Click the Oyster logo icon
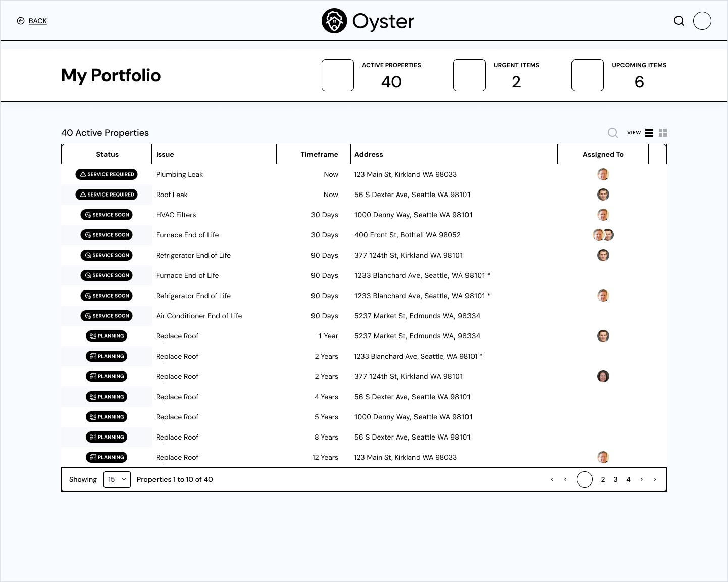The width and height of the screenshot is (728, 582). [334, 21]
